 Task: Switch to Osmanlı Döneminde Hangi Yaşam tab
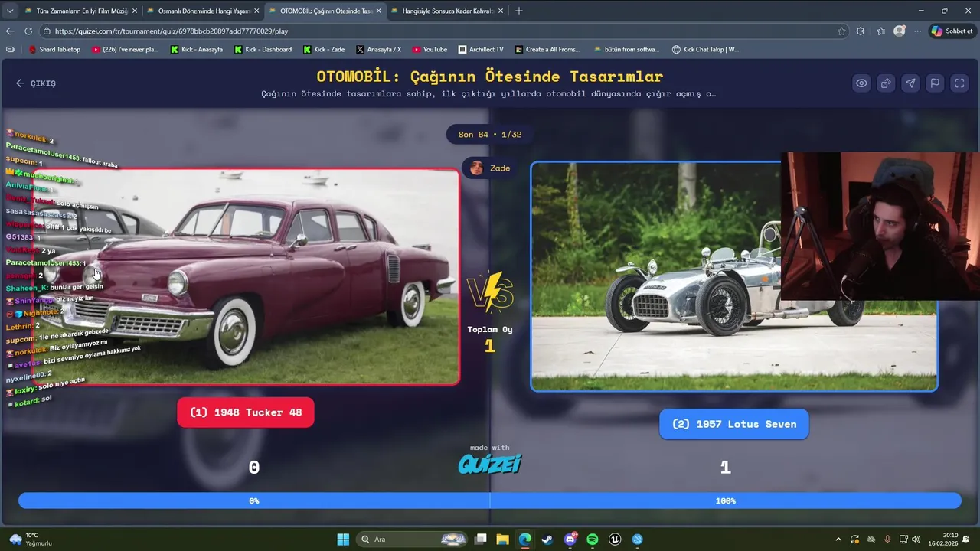point(204,11)
